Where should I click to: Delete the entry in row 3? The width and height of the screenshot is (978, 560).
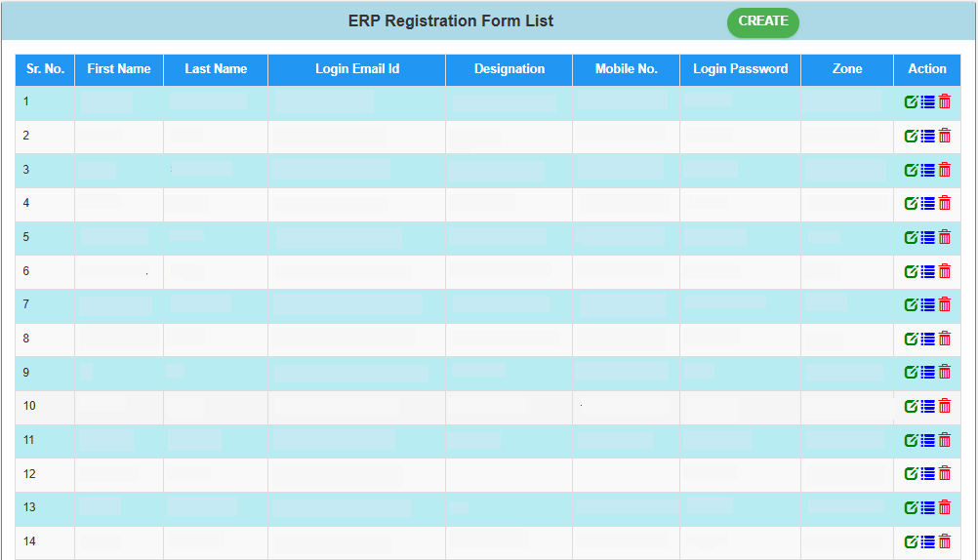(944, 170)
